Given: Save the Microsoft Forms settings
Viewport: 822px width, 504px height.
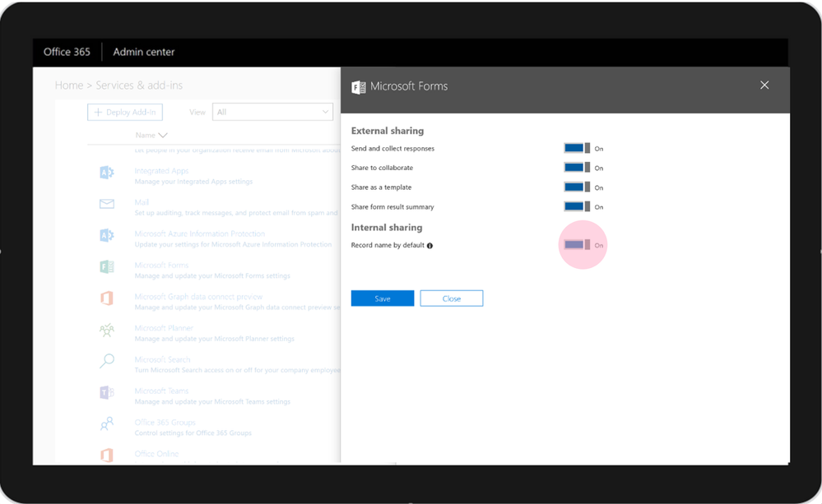Looking at the screenshot, I should pyautogui.click(x=382, y=298).
